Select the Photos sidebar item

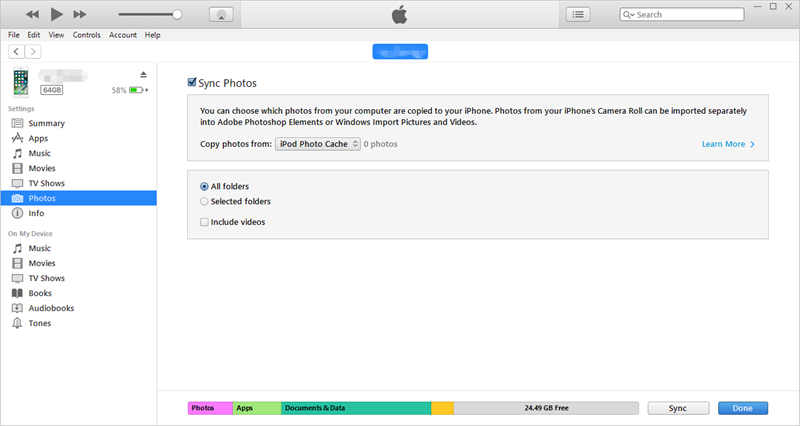coord(79,198)
